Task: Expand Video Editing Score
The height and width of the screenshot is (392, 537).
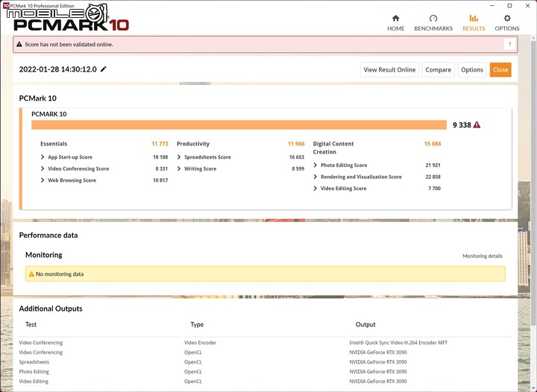Action: click(x=315, y=189)
